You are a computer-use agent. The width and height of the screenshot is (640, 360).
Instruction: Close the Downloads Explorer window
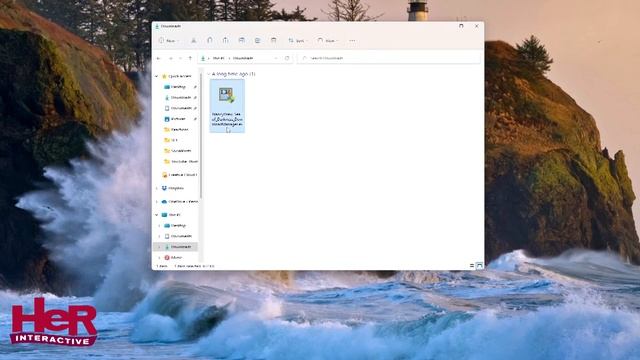click(x=477, y=26)
